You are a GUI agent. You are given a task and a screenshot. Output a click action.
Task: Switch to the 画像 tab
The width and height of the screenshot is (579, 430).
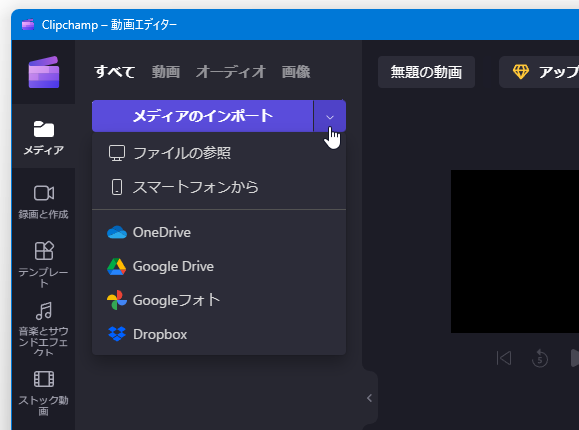click(296, 72)
